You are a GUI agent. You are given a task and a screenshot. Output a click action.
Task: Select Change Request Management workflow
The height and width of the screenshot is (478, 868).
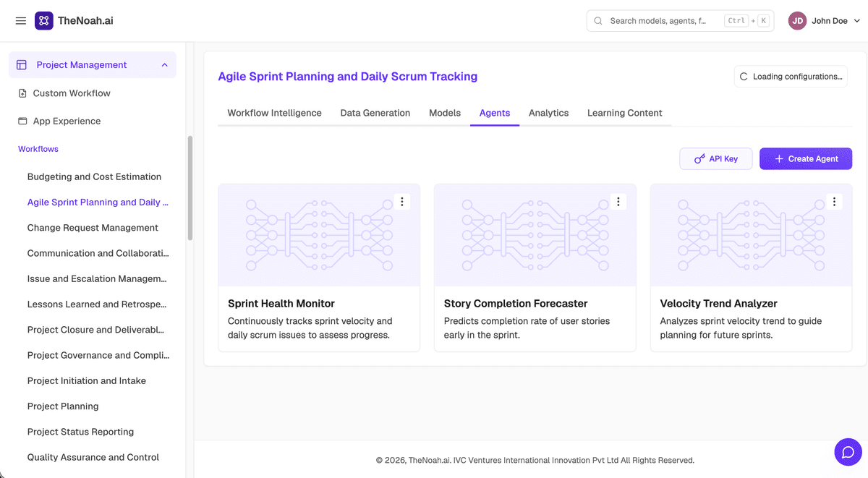[93, 228]
